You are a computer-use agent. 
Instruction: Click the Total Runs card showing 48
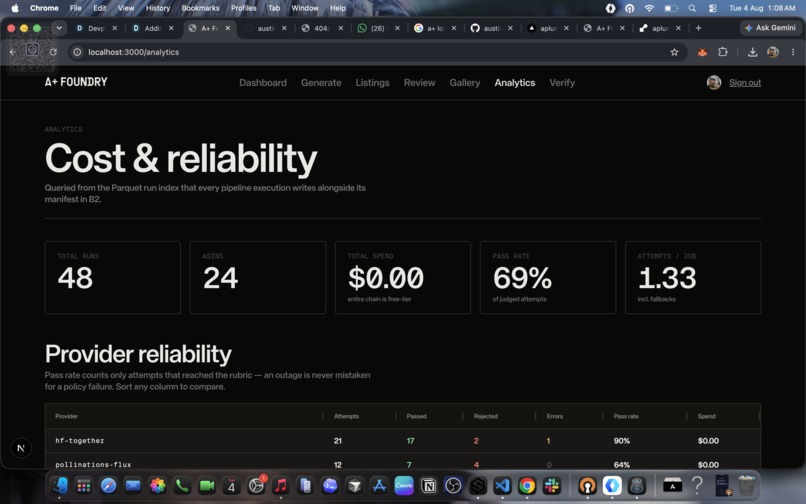[113, 278]
